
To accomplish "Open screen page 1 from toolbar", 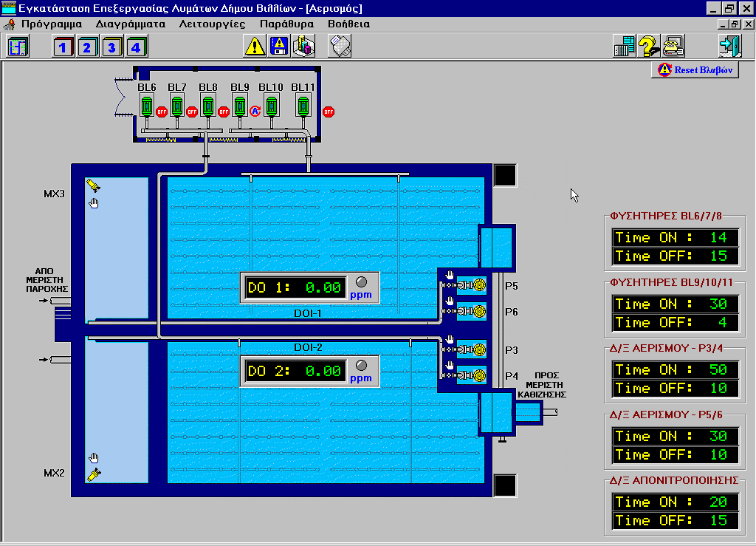I will pyautogui.click(x=63, y=47).
